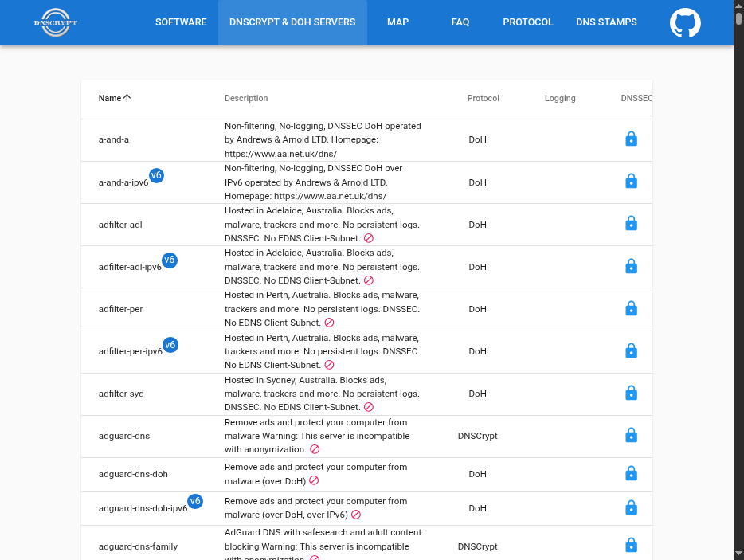The image size is (744, 560).
Task: Select the adfilter-adl server name
Action: [x=120, y=225]
